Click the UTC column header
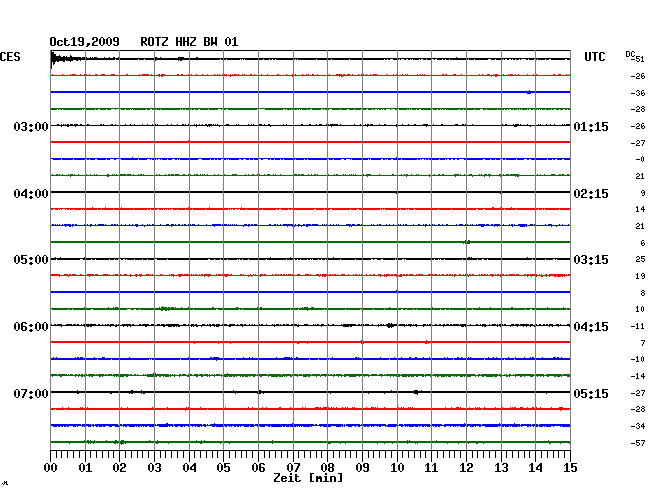The width and height of the screenshot is (650, 494). coord(594,57)
